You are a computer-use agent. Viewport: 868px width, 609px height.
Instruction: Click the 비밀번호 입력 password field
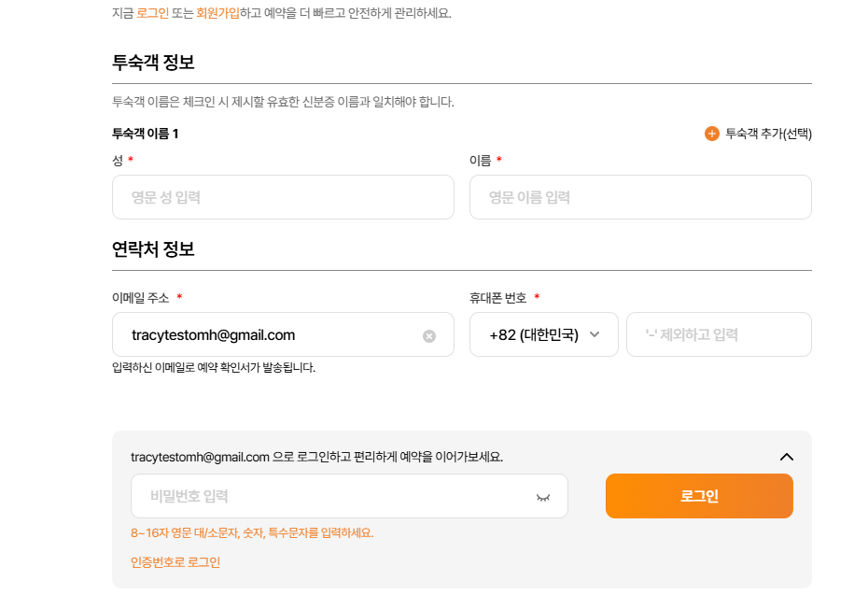point(331,496)
